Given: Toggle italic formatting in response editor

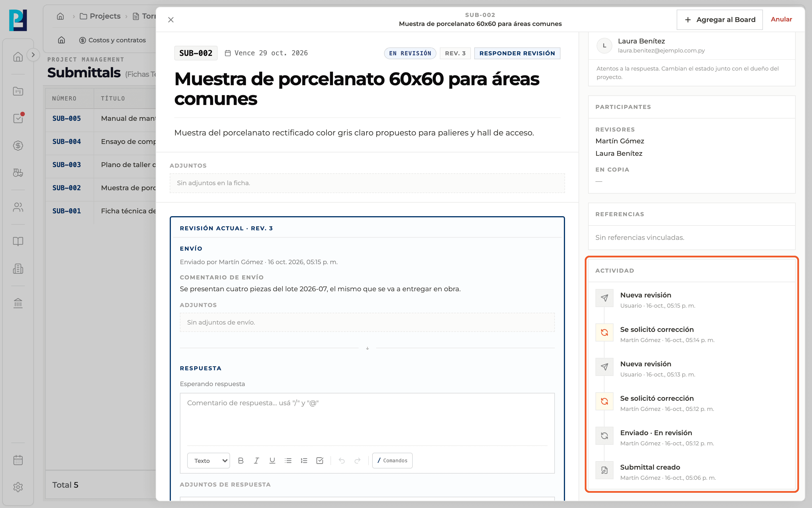Looking at the screenshot, I should [256, 460].
